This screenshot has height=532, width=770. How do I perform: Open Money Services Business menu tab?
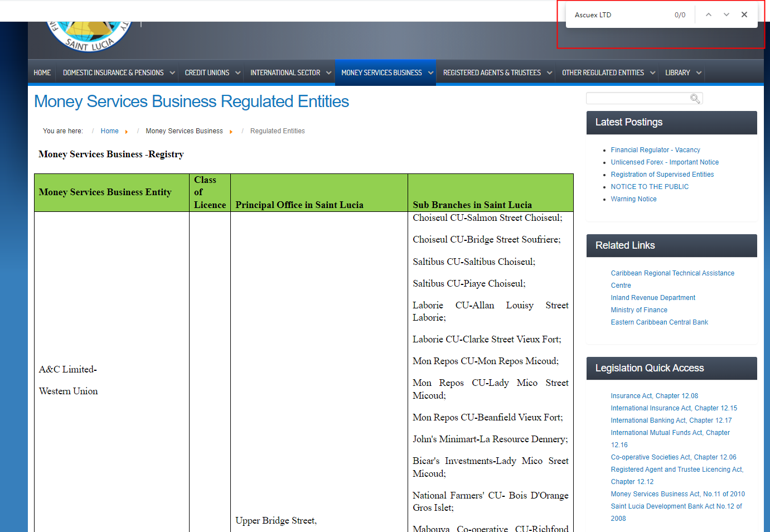(x=381, y=73)
